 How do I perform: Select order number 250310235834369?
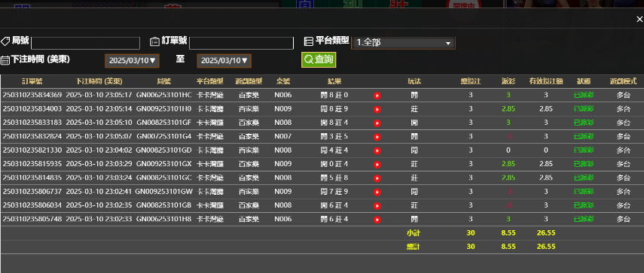click(x=32, y=95)
